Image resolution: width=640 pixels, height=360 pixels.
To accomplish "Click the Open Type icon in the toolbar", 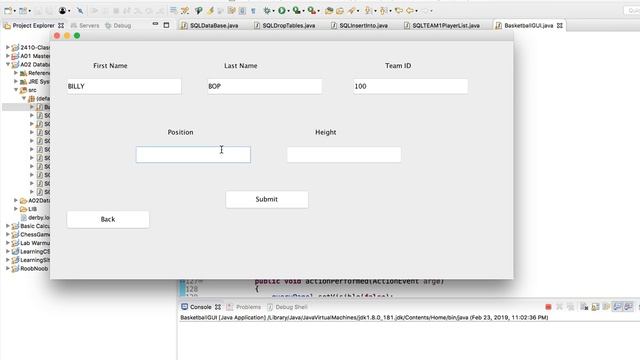I will (x=329, y=11).
